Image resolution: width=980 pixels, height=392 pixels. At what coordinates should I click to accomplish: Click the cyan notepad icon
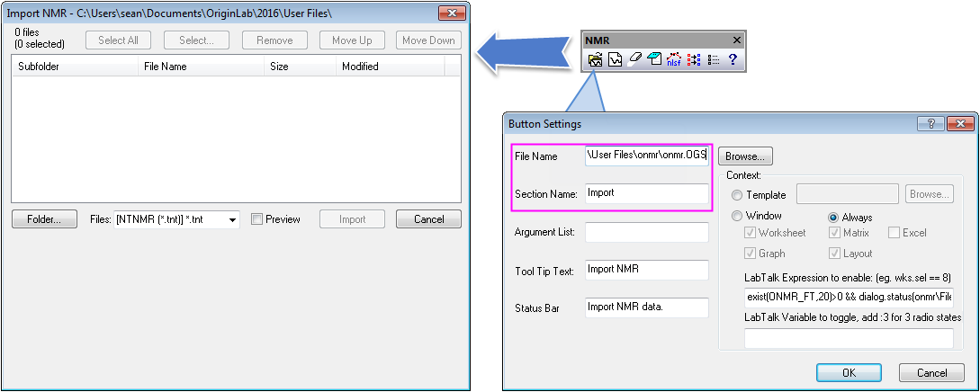tap(653, 60)
